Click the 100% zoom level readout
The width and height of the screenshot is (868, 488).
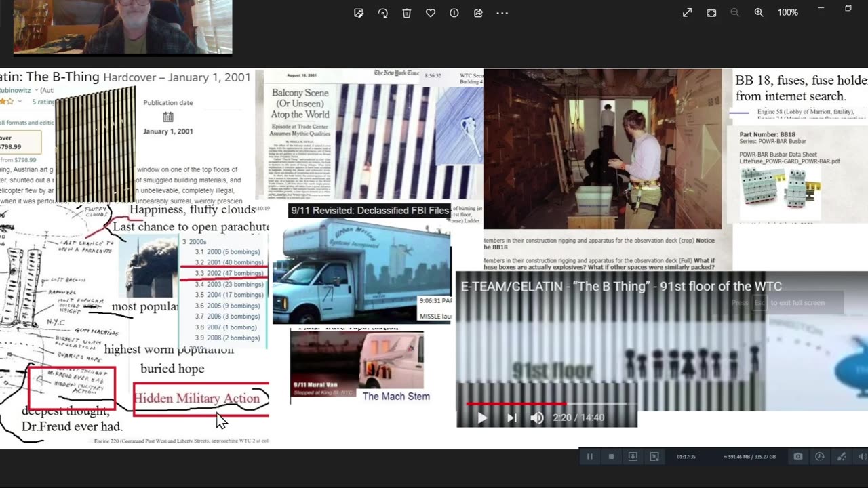(x=788, y=13)
